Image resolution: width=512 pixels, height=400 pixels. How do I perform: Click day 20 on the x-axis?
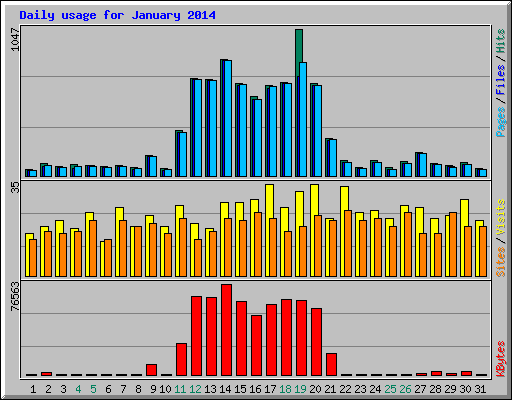coord(315,389)
